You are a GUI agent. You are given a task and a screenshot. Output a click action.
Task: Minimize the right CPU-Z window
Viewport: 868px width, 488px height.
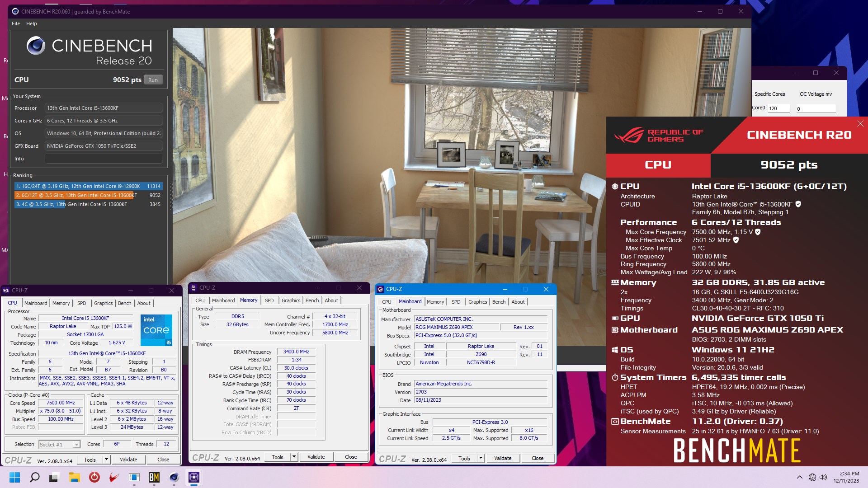[505, 289]
